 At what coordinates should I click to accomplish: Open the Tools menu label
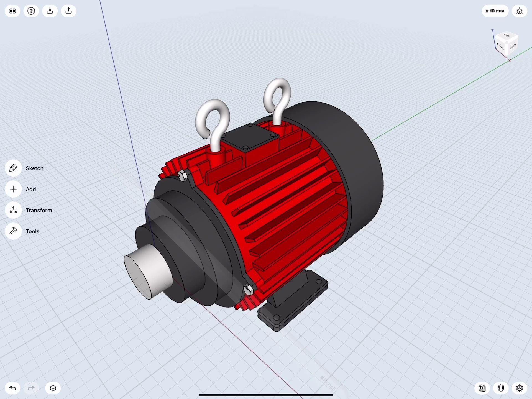[32, 231]
